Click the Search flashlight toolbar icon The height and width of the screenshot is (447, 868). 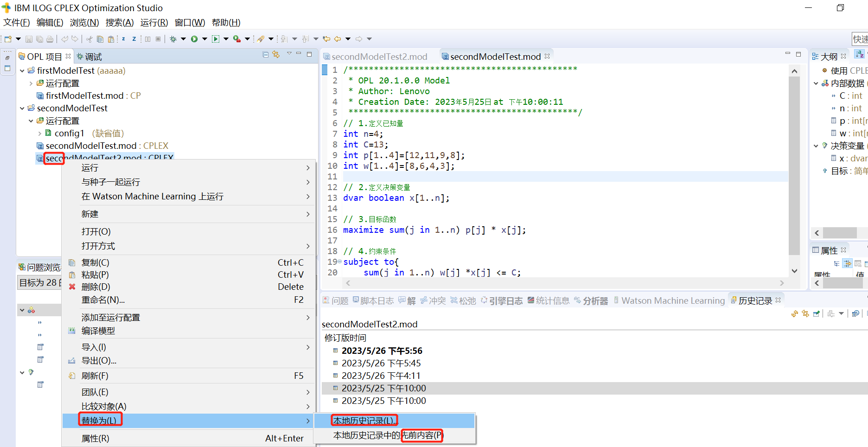pos(261,39)
